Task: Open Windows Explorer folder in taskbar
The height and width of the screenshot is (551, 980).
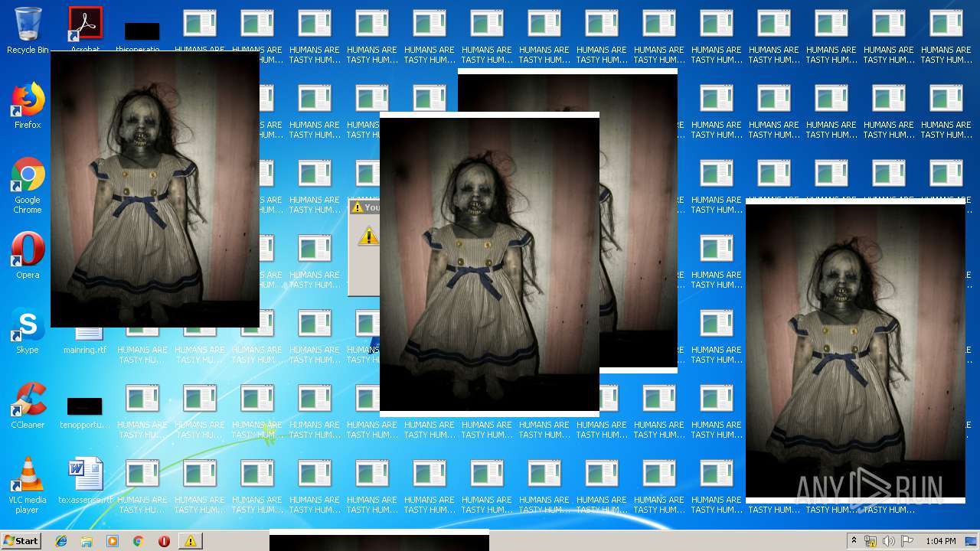Action: pyautogui.click(x=87, y=541)
